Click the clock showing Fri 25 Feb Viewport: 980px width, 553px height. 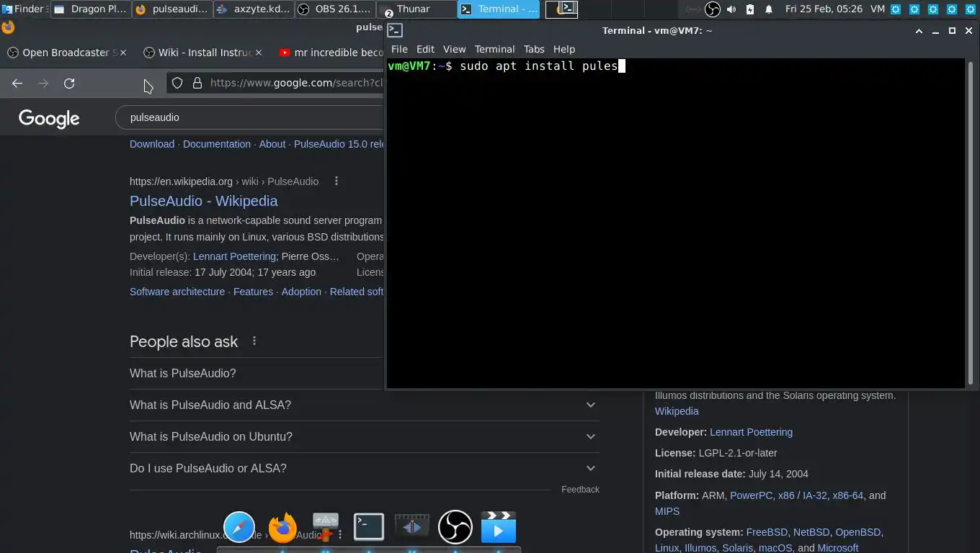pyautogui.click(x=824, y=9)
